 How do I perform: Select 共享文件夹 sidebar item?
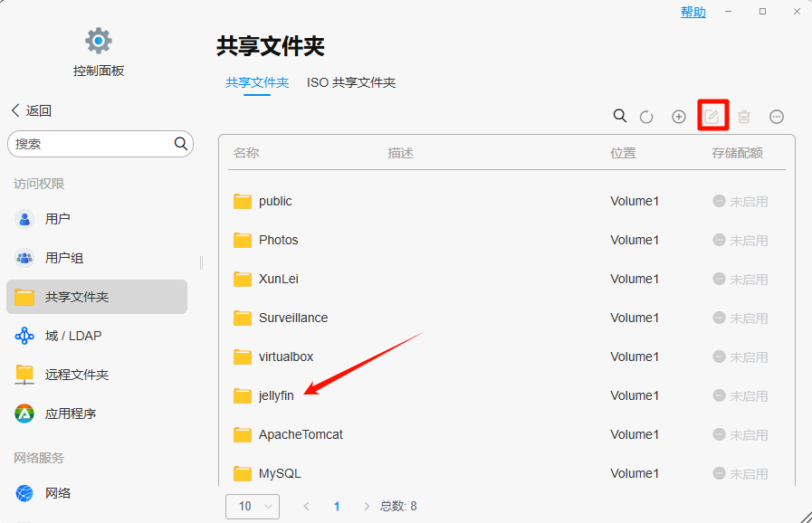[97, 297]
